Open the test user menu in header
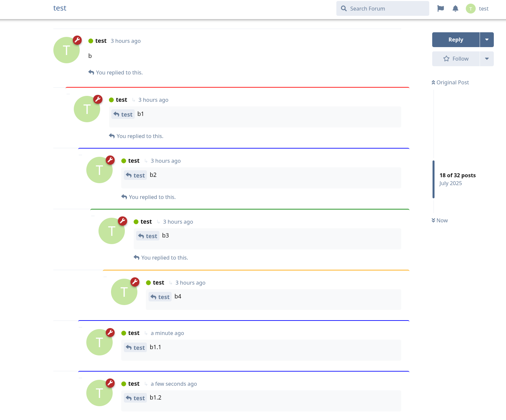Screen dimensions: 506x420 pyautogui.click(x=477, y=9)
